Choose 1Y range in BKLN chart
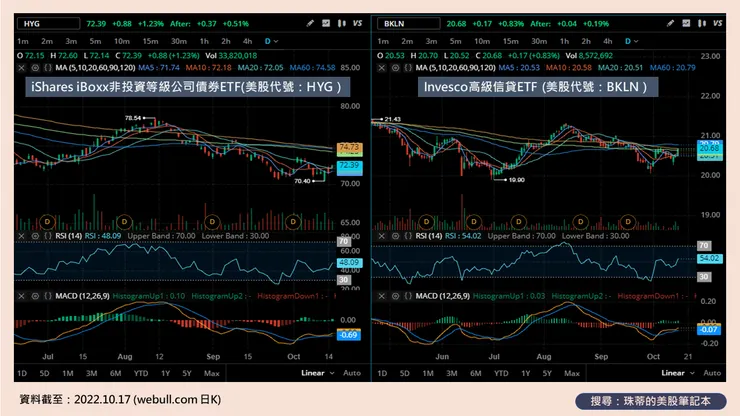 tap(526, 374)
